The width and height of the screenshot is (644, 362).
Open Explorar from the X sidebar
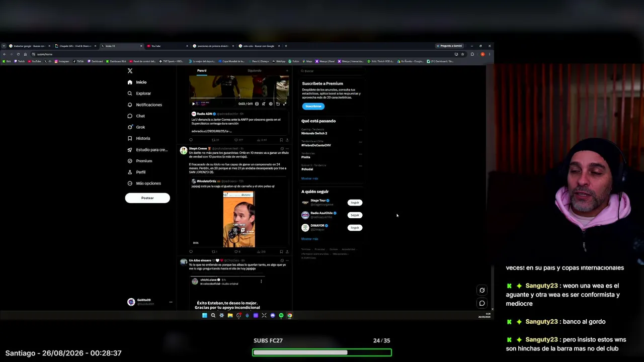(139, 94)
